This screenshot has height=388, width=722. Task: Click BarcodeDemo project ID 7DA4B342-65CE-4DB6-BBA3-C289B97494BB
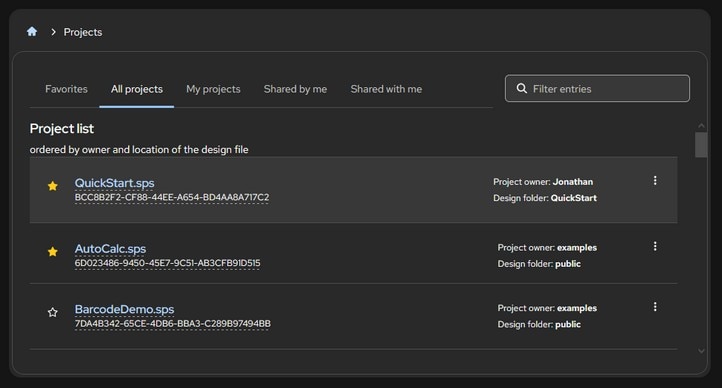[173, 324]
